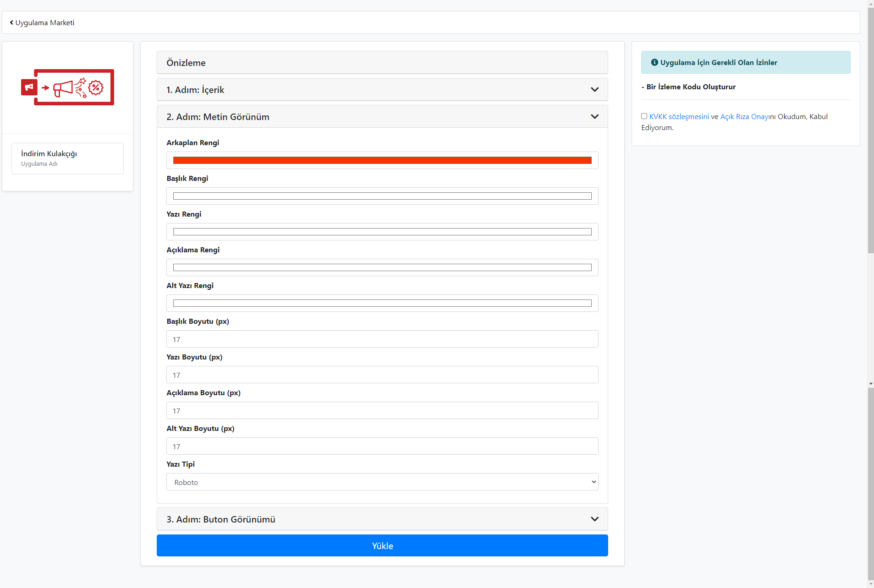Open the KVKK sözleşmesini link
This screenshot has width=874, height=588.
[679, 117]
